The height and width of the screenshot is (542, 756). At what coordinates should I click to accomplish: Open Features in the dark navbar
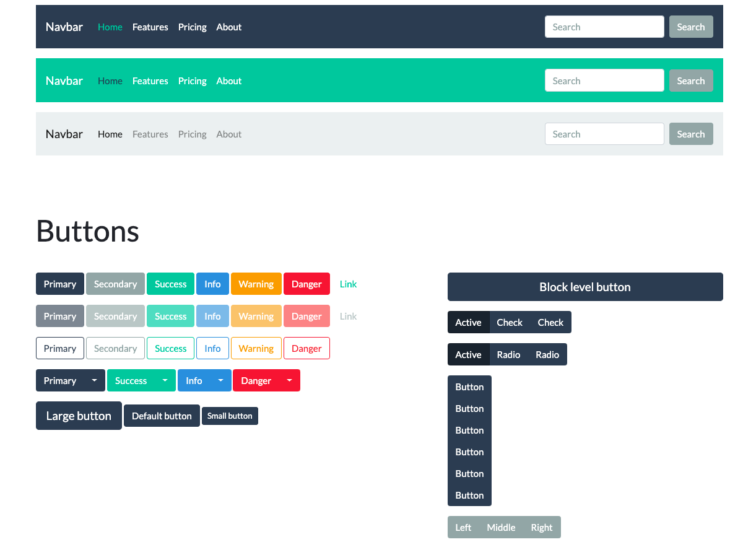click(150, 27)
